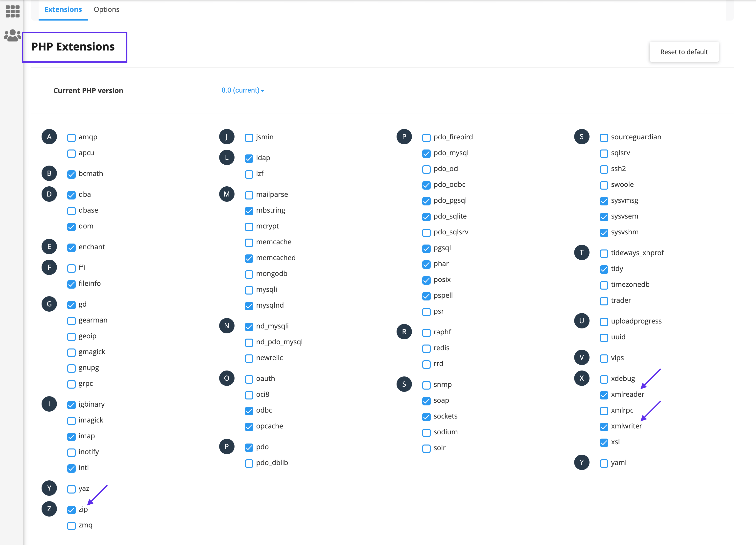Click the letter Z category badge
This screenshot has height=545, width=756.
point(49,509)
